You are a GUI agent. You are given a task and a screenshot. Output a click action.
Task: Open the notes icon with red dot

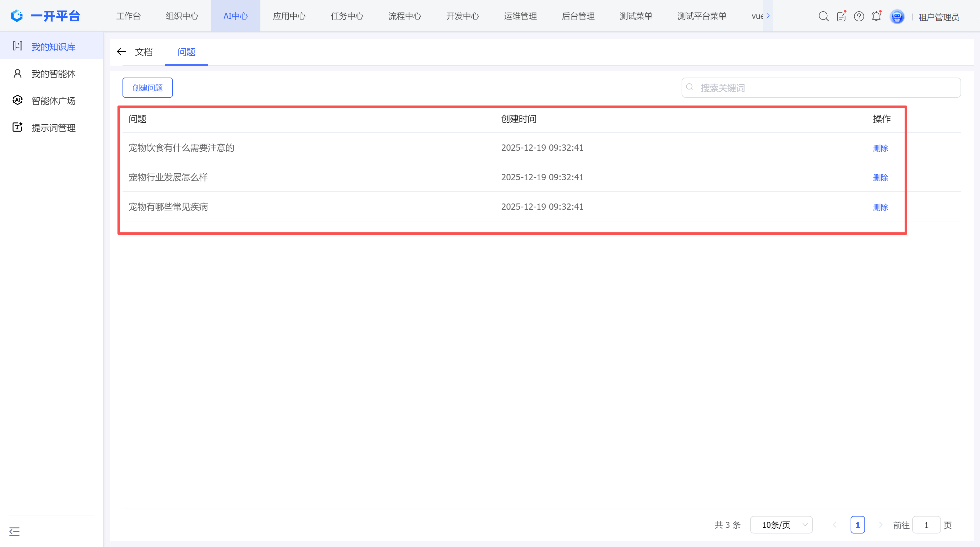[x=841, y=16]
